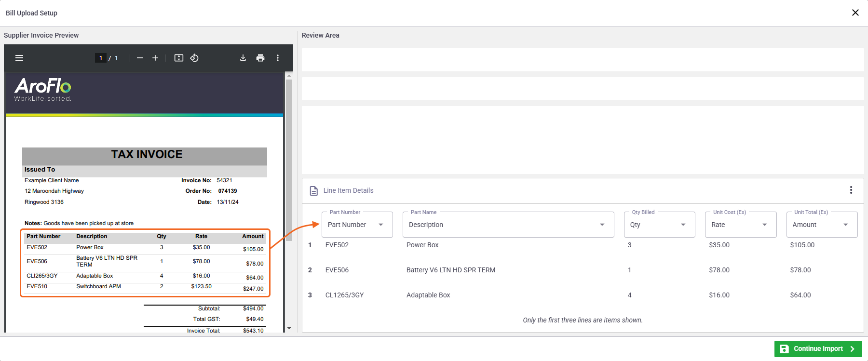Click the fit to page icon
The height and width of the screenshot is (361, 868).
pyautogui.click(x=179, y=58)
